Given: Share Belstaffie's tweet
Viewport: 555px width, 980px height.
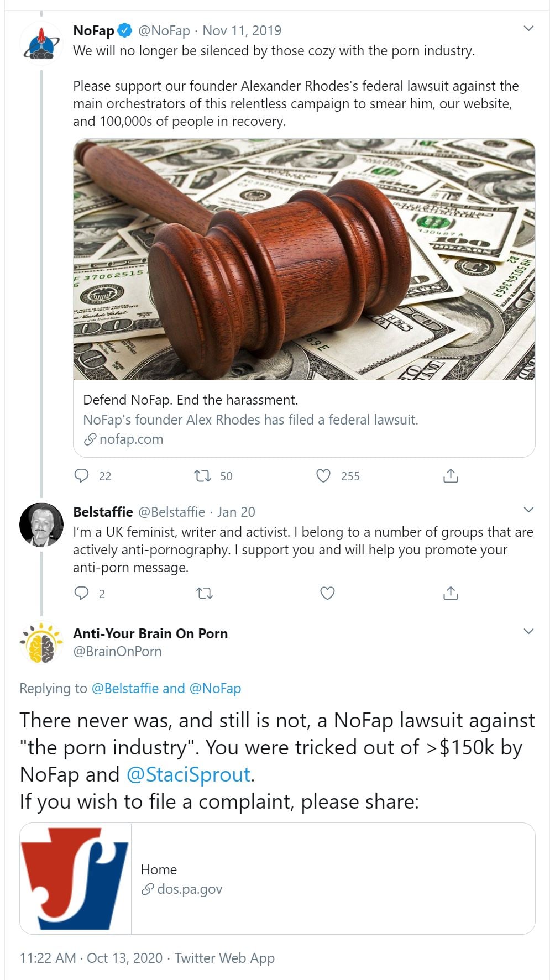Looking at the screenshot, I should pos(451,594).
